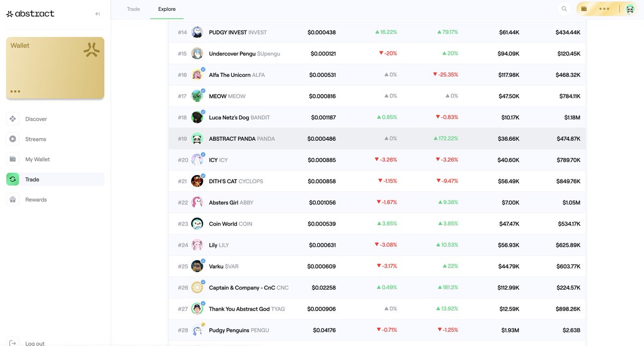The height and width of the screenshot is (346, 644).
Task: Click the -20% change for Undercover Pengu
Action: (388, 54)
